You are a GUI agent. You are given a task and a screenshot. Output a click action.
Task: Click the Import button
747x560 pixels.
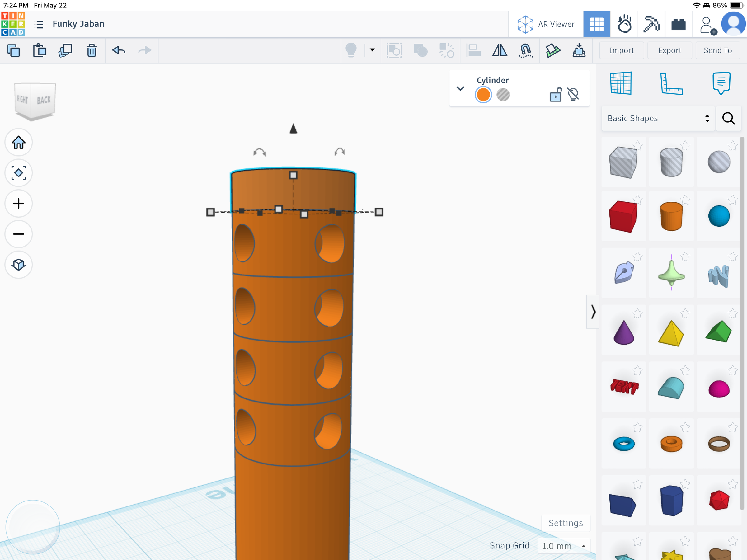click(x=621, y=50)
